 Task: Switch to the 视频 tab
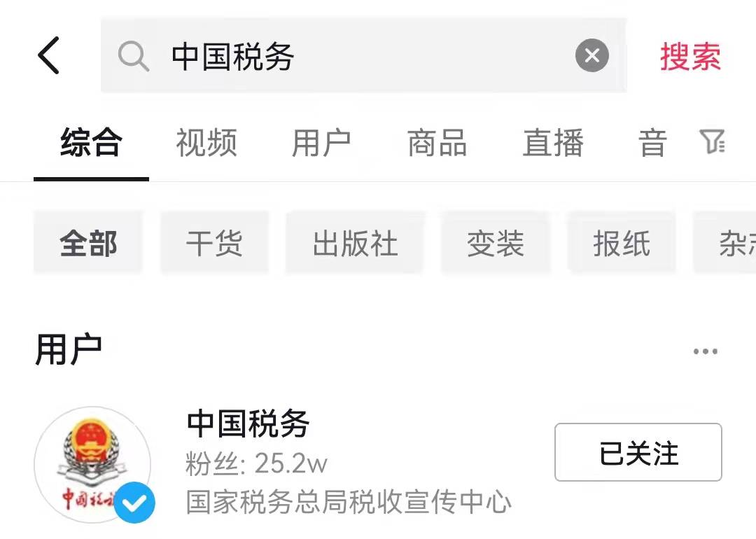206,143
